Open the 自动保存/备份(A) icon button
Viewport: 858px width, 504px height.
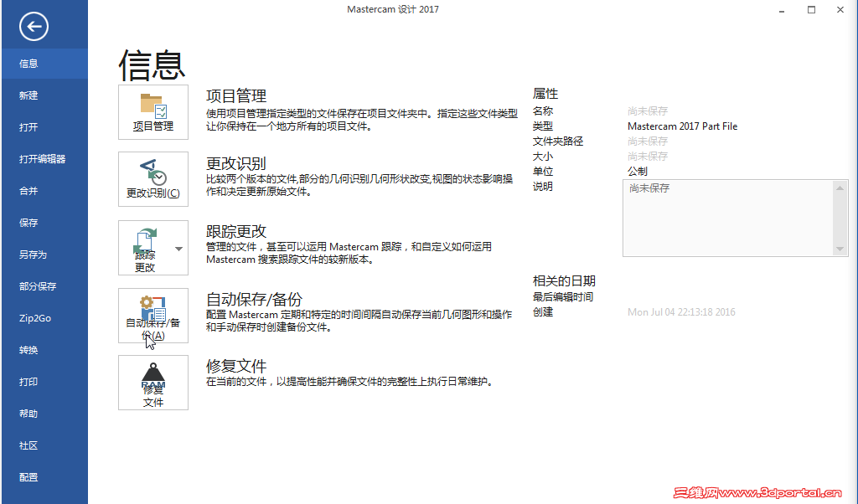coord(153,316)
